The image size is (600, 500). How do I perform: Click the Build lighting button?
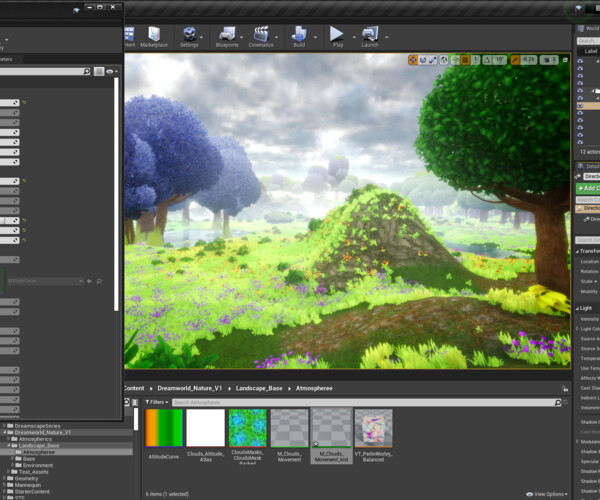[x=299, y=37]
